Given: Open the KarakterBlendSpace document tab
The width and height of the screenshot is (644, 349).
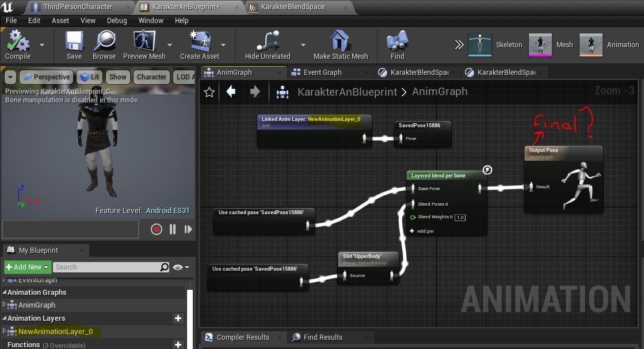Looking at the screenshot, I should pyautogui.click(x=293, y=7).
